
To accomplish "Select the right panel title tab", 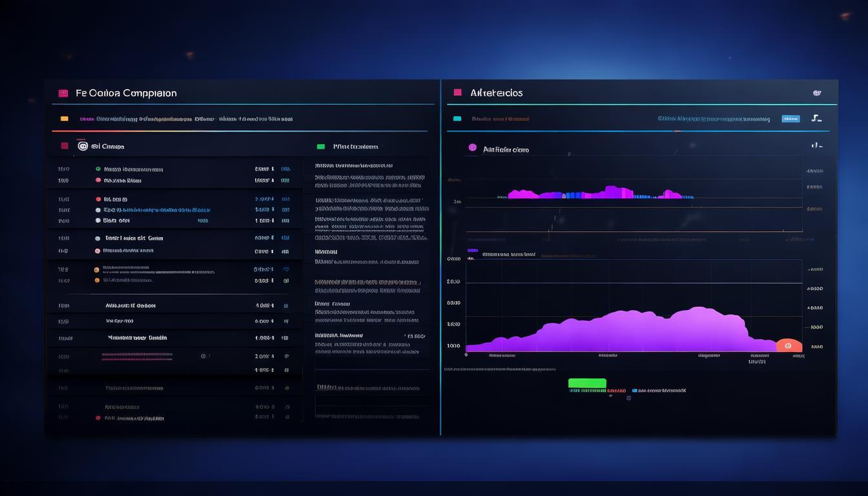I will (497, 93).
